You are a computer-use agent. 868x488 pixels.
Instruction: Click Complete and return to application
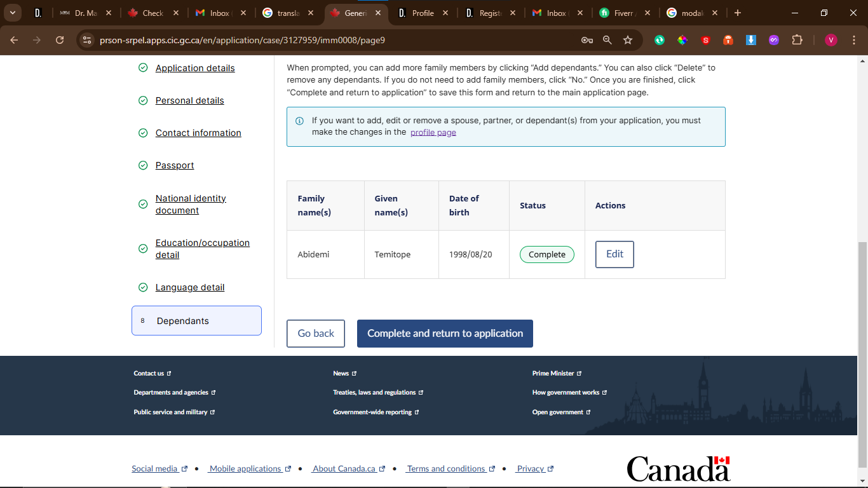pos(445,334)
